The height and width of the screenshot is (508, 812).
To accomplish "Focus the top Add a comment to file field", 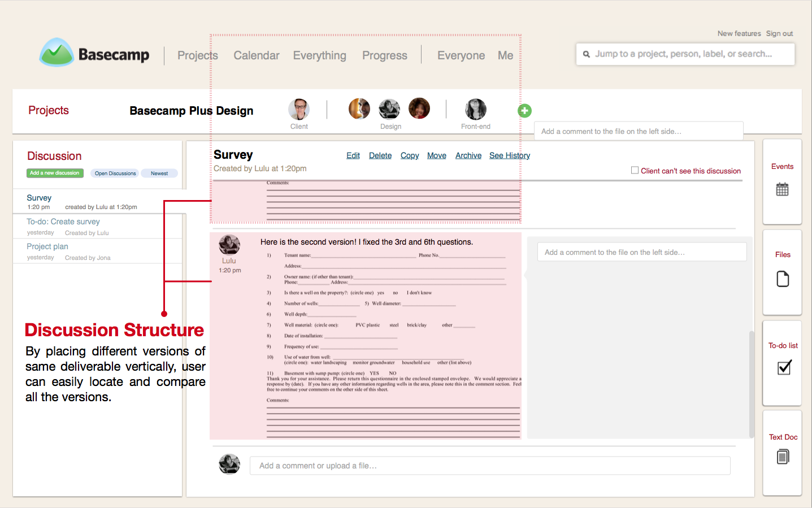I will (x=639, y=131).
